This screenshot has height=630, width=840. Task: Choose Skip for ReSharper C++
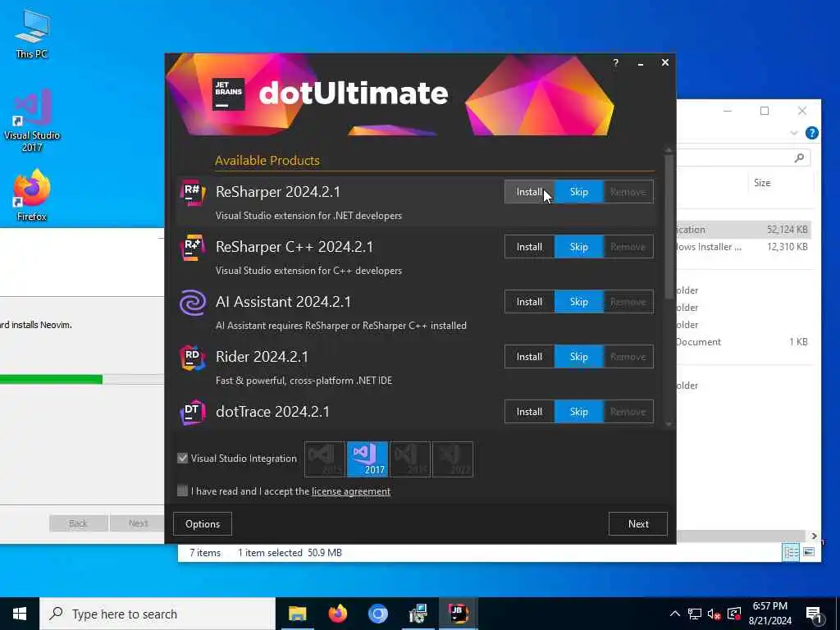coord(579,247)
